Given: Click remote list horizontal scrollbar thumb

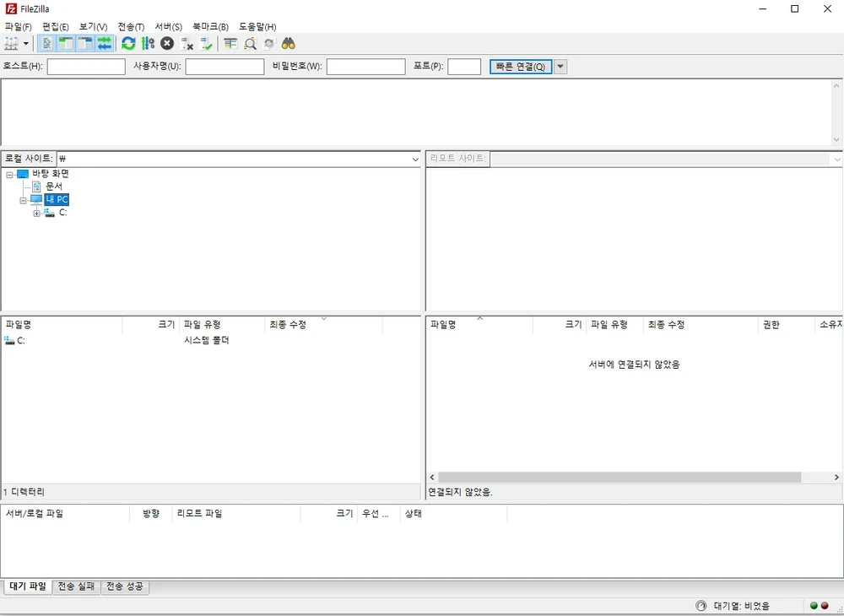Looking at the screenshot, I should (x=619, y=478).
